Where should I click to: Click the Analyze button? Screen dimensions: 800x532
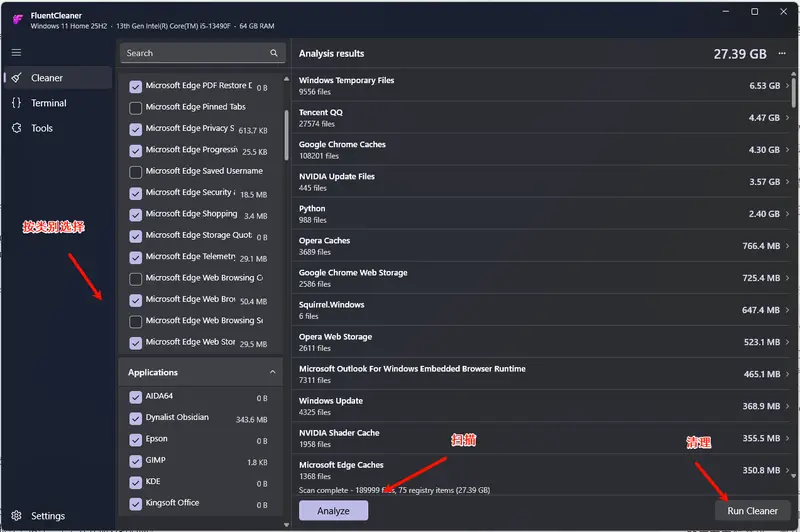(333, 511)
